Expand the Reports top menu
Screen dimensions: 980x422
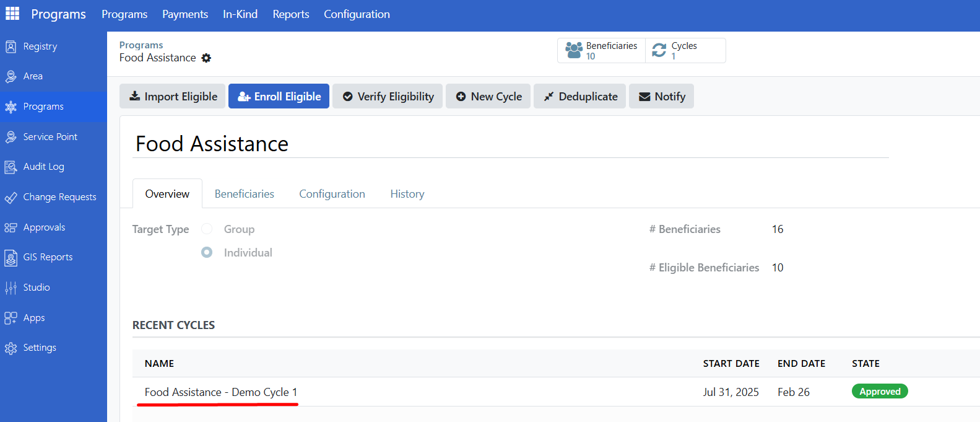point(291,14)
